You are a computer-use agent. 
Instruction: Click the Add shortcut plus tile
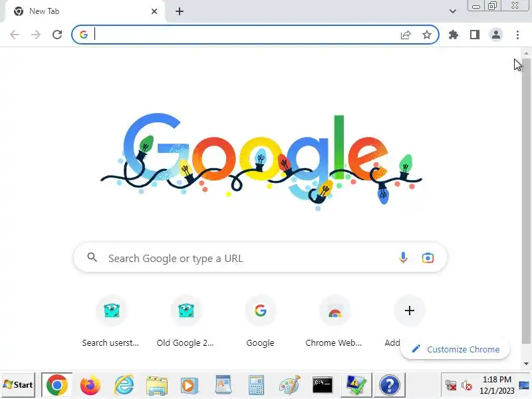point(409,311)
